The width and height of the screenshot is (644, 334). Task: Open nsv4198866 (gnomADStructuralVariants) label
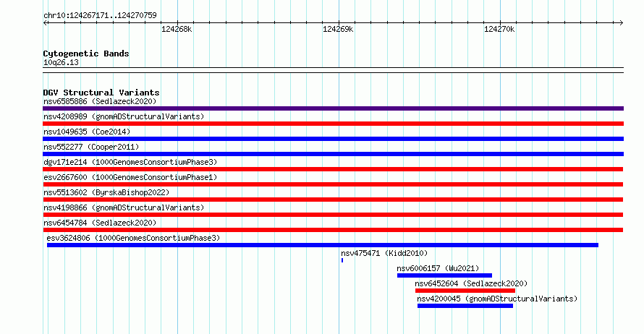coord(124,207)
